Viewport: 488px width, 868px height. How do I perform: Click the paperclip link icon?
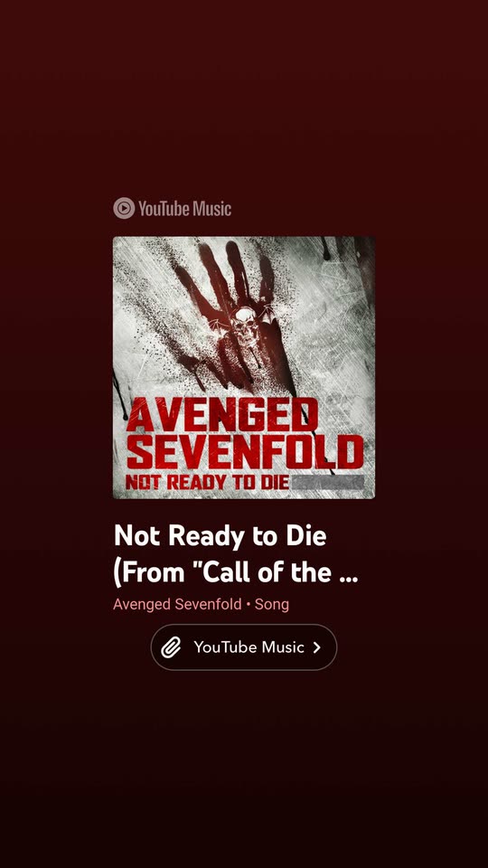point(172,647)
